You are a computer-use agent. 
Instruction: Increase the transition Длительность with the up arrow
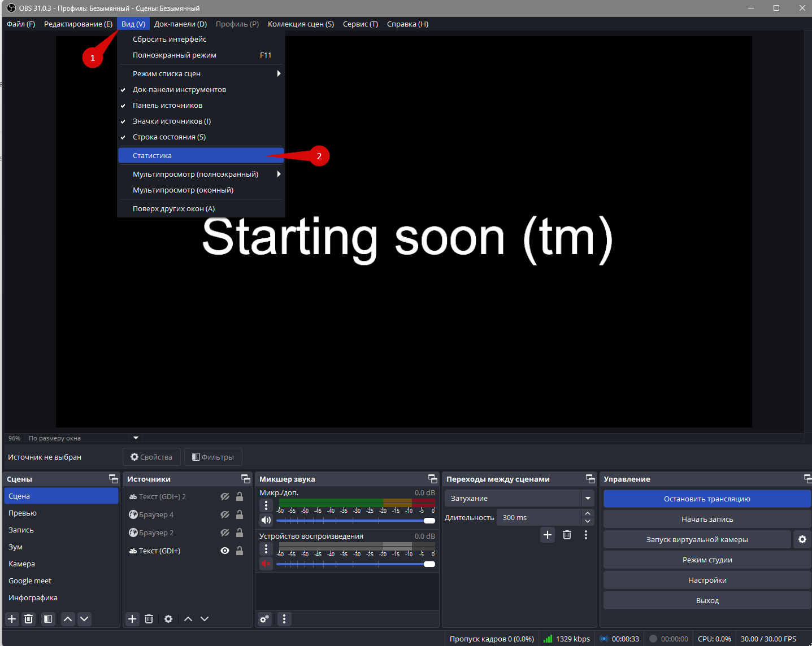[x=588, y=513]
